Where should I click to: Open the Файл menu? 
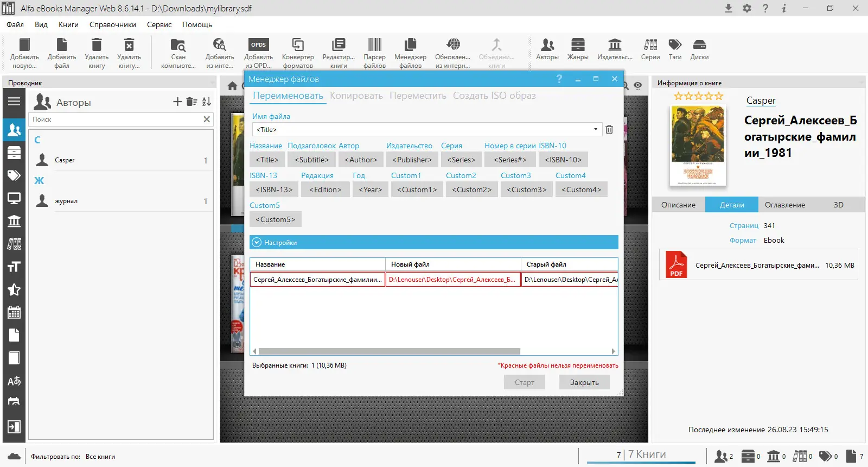click(x=15, y=24)
